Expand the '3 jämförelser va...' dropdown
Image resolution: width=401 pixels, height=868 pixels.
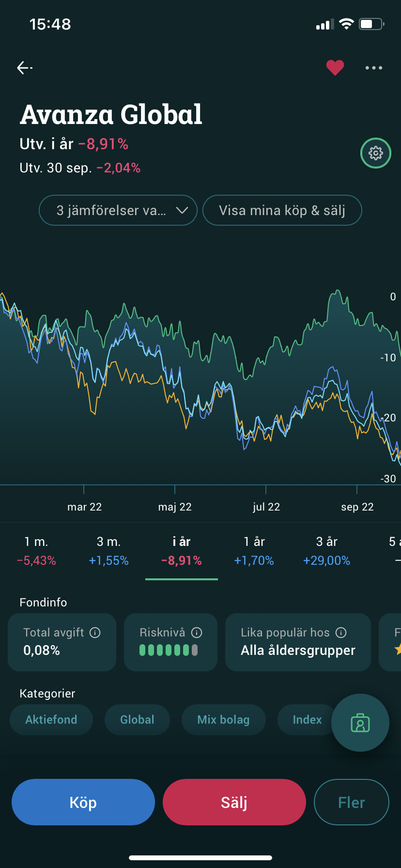pyautogui.click(x=118, y=210)
